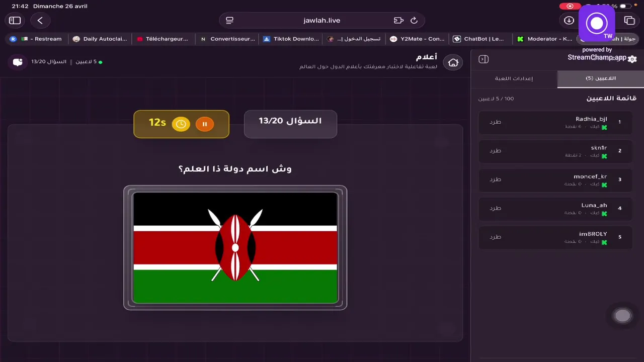Viewport: 644px width, 362px height.
Task: Tap the screen recording indicator in status bar
Action: coord(570,6)
